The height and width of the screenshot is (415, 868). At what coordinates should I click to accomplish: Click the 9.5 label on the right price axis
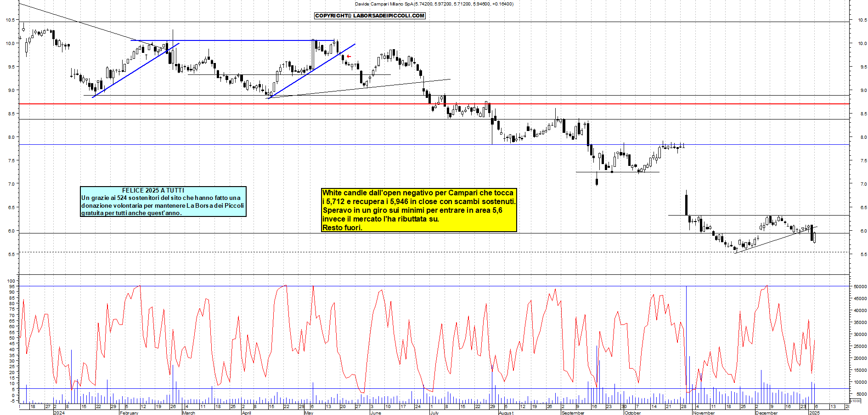tap(864, 67)
